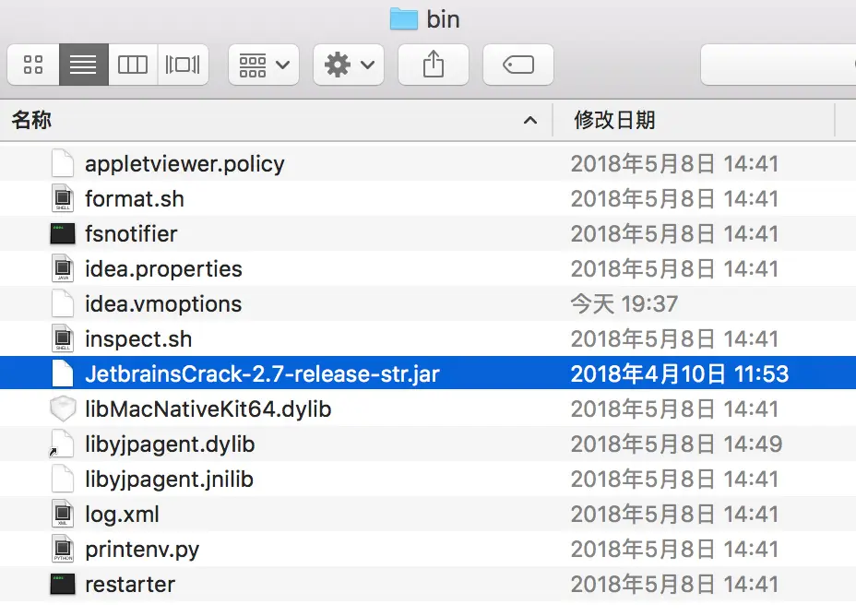Viewport: 856px width, 616px height.
Task: Click the file name libyjpagent.jnilib
Action: (x=169, y=479)
